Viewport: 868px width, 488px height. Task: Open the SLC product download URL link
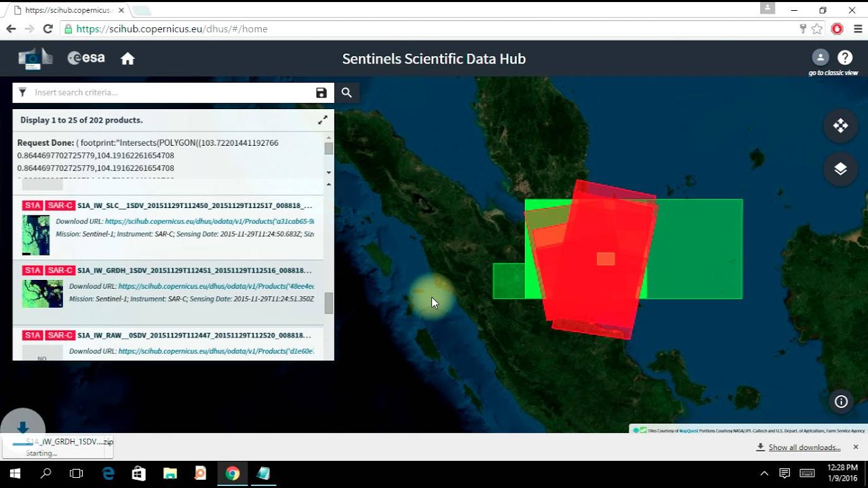click(210, 221)
